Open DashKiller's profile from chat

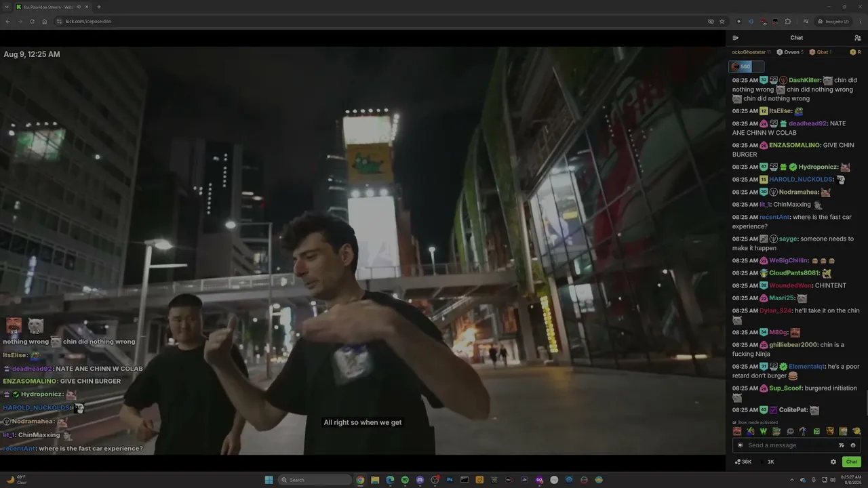click(x=804, y=80)
